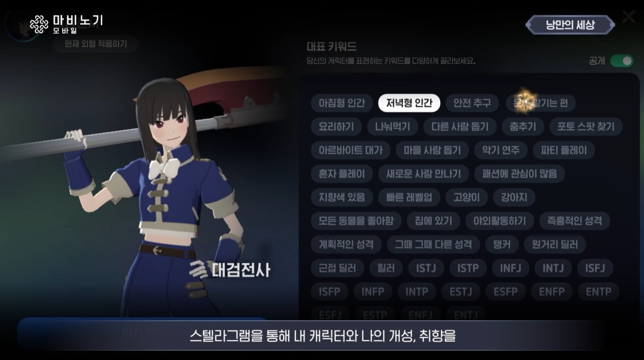The image size is (644, 360).
Task: Open the 낭만의 세상 banner button
Action: [x=570, y=25]
